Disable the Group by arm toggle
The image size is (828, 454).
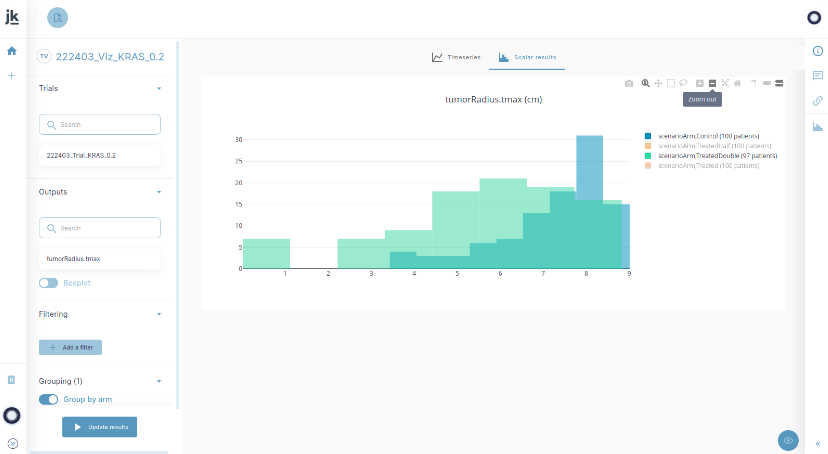click(x=48, y=399)
